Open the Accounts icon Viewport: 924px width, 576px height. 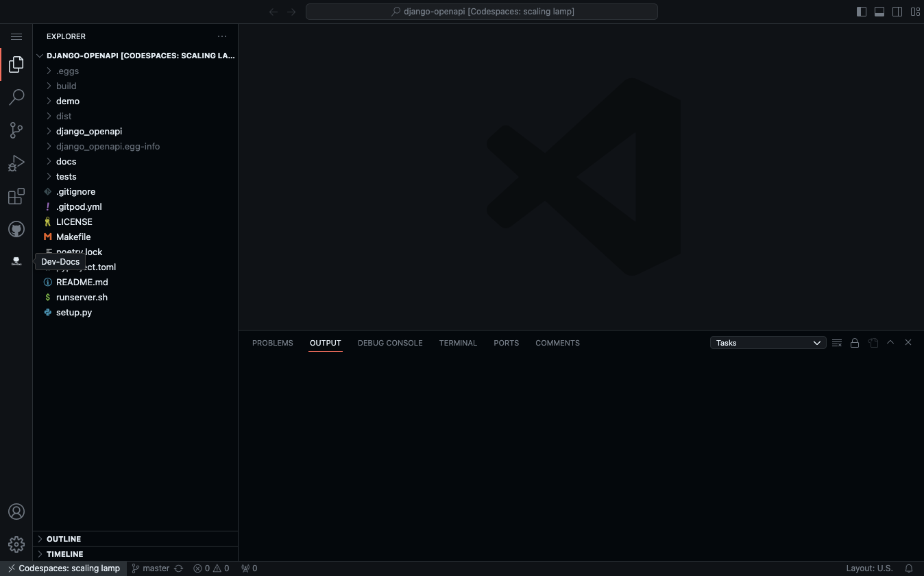pos(16,512)
